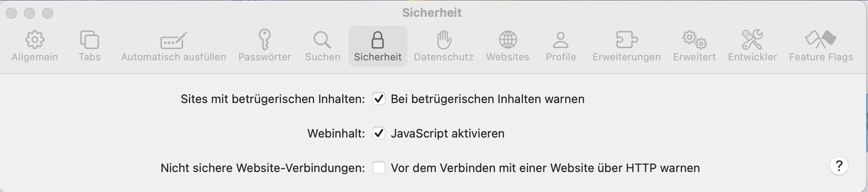Select the Sicherheit tab label
Screen dimensions: 868x192
(x=378, y=57)
